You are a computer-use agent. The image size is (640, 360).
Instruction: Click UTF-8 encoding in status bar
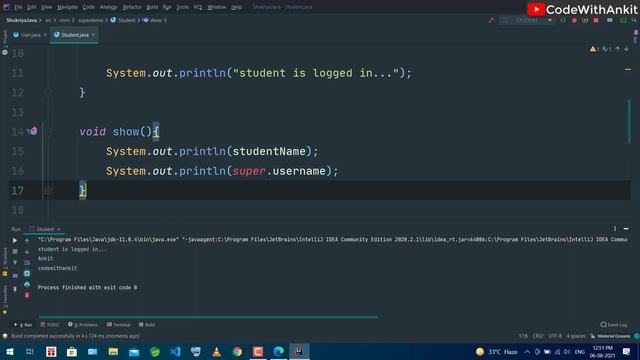click(555, 336)
